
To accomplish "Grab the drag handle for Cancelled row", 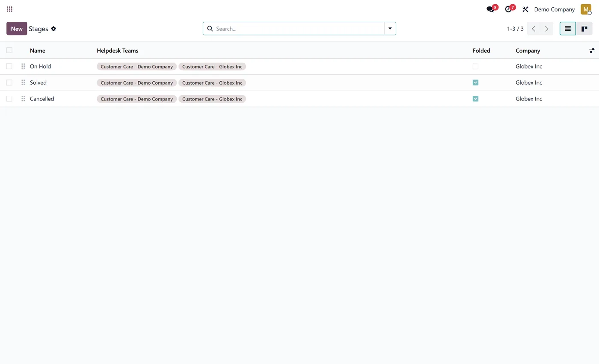I will (x=23, y=99).
